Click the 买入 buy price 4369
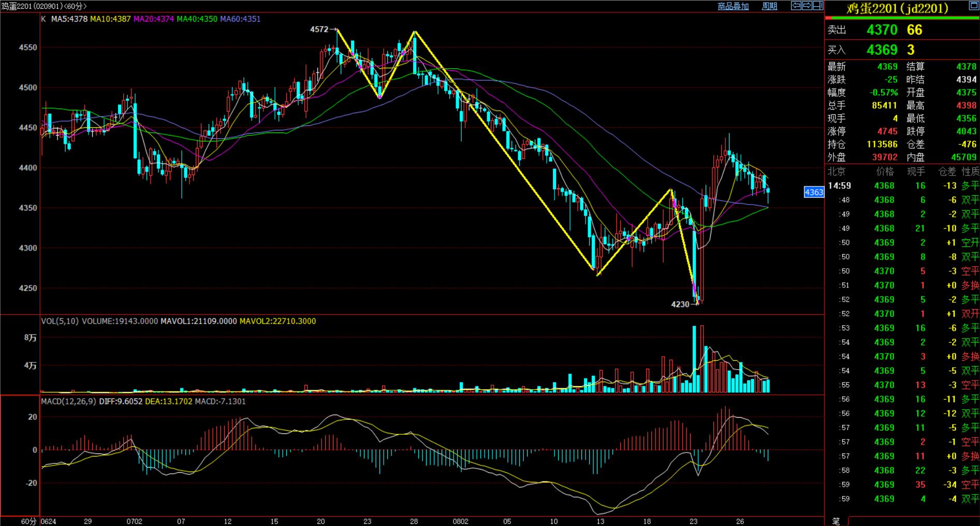 point(882,50)
